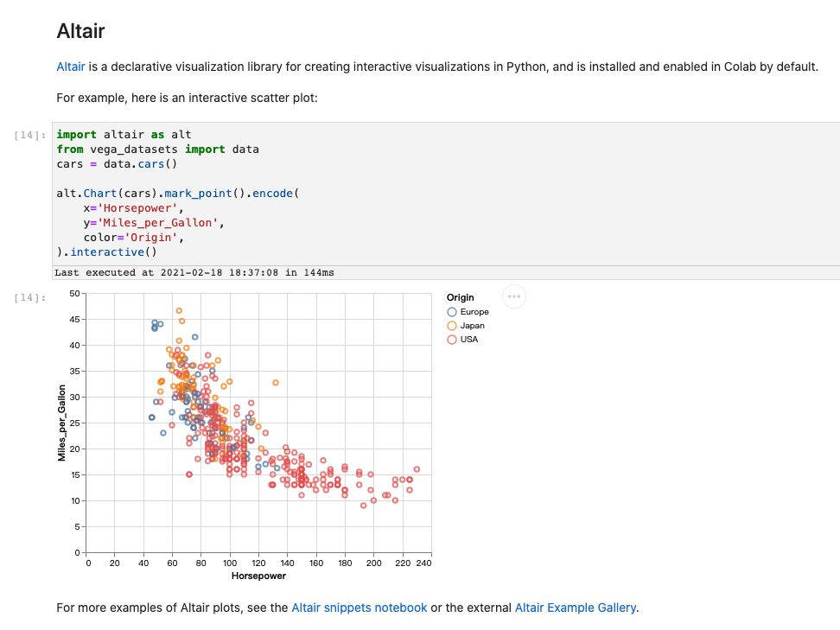The width and height of the screenshot is (840, 630).
Task: Open the chart actions three-dot menu
Action: (514, 296)
